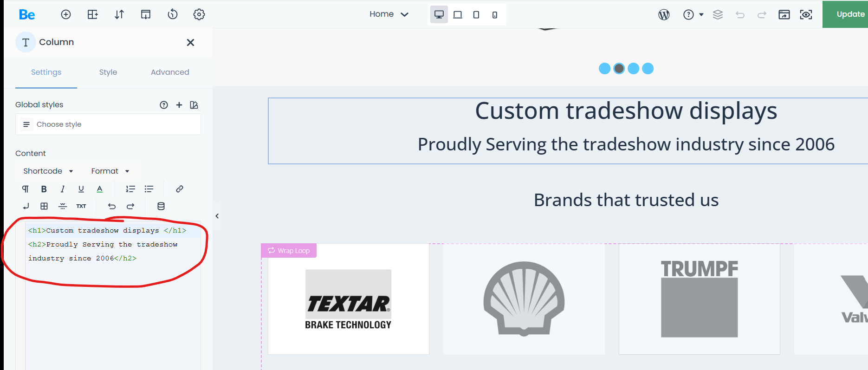
Task: Add a new global style
Action: [179, 105]
